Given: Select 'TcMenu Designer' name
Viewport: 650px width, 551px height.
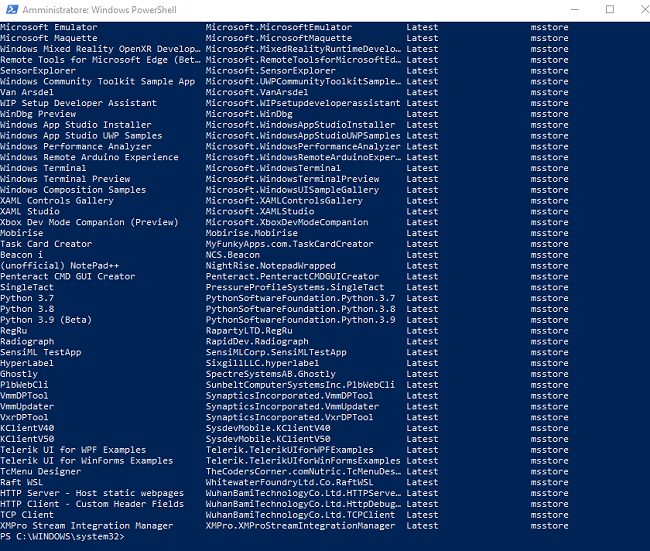Looking at the screenshot, I should [x=41, y=471].
